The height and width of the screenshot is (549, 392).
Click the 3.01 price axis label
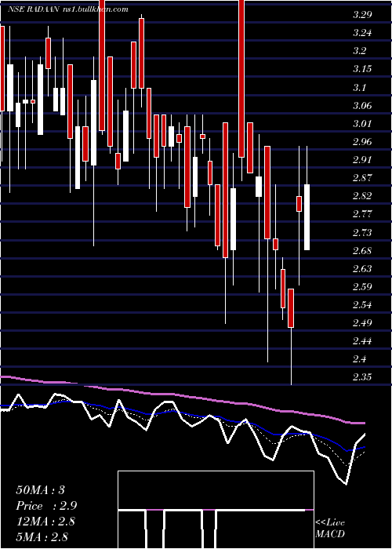[362, 124]
